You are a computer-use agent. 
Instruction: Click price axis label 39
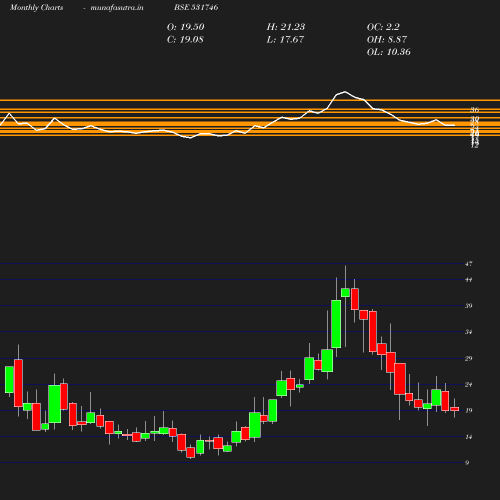tap(469, 306)
